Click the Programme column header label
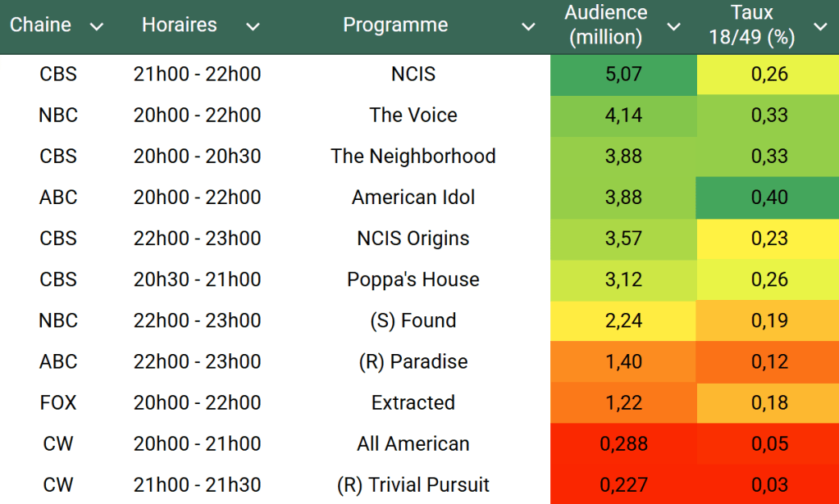Viewport: 839px width, 504px height. (x=395, y=25)
